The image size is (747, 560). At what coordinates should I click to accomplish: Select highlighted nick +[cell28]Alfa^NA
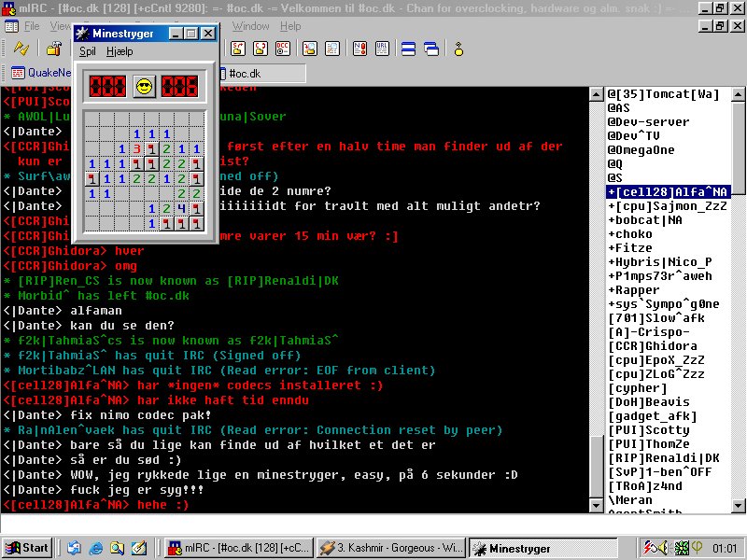click(668, 192)
